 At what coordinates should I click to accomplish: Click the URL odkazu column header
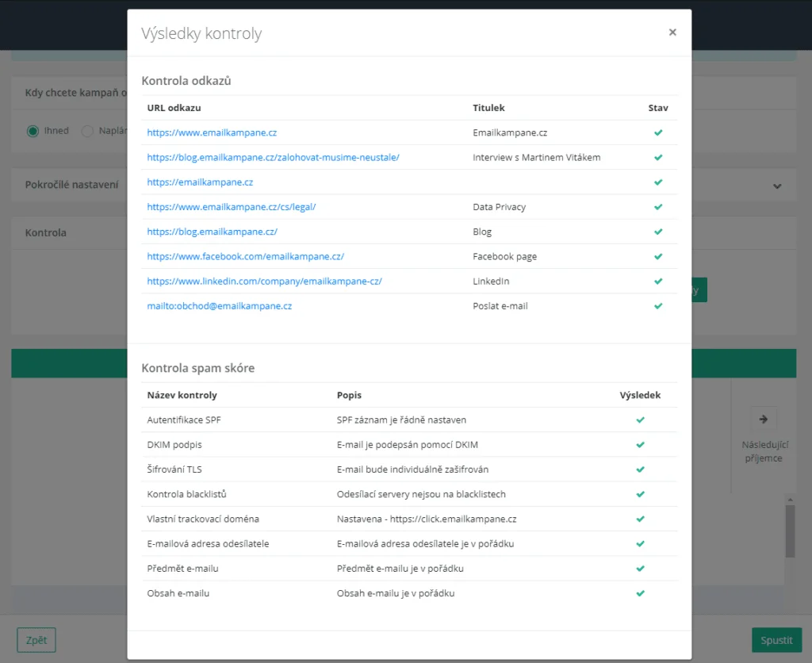(174, 108)
